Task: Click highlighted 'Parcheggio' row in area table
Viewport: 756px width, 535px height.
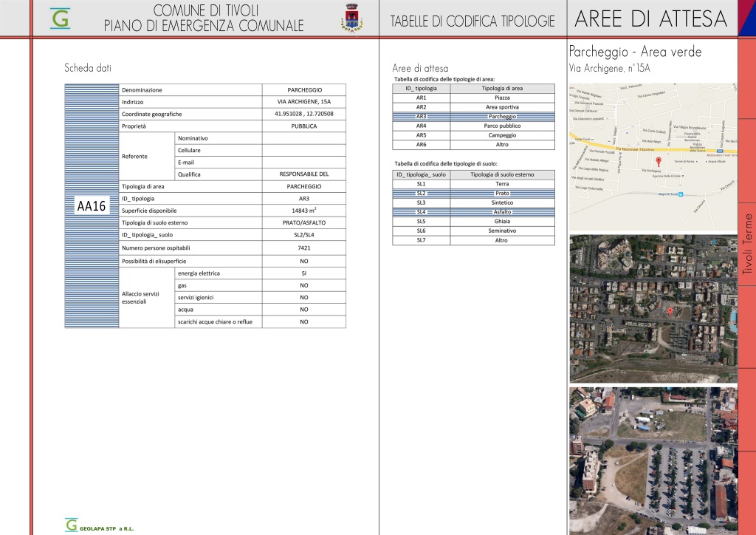Action: click(x=473, y=116)
